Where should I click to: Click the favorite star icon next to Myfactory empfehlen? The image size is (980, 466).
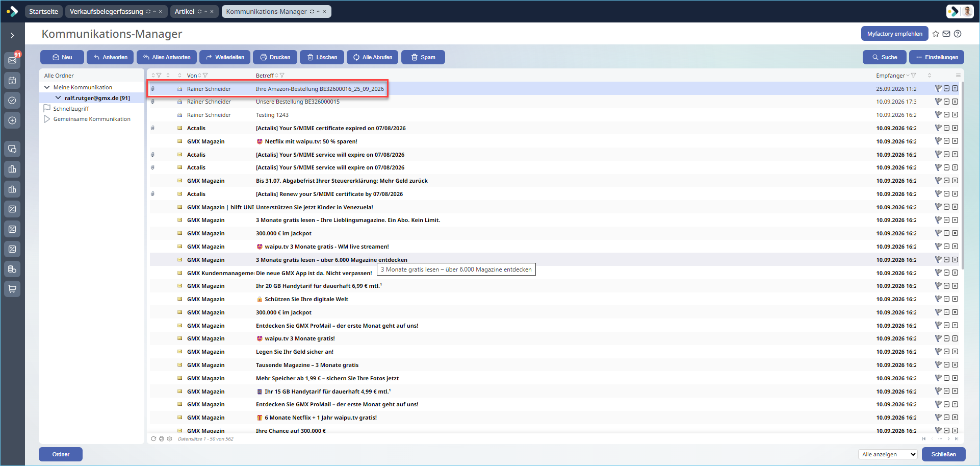click(x=936, y=34)
